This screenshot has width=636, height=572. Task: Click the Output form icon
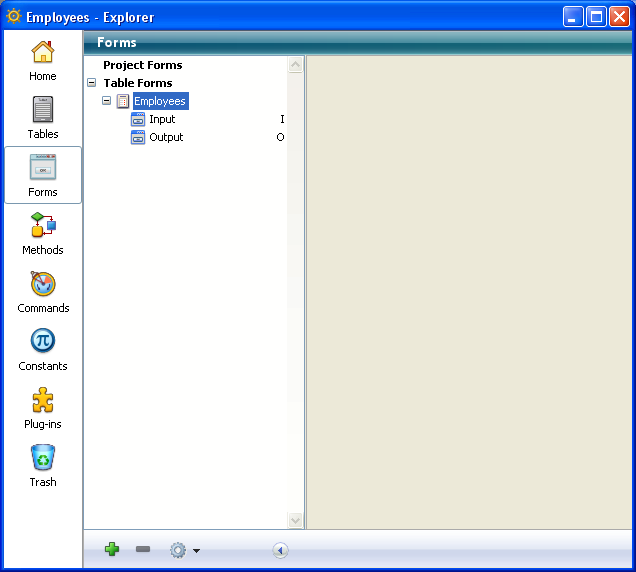point(138,137)
